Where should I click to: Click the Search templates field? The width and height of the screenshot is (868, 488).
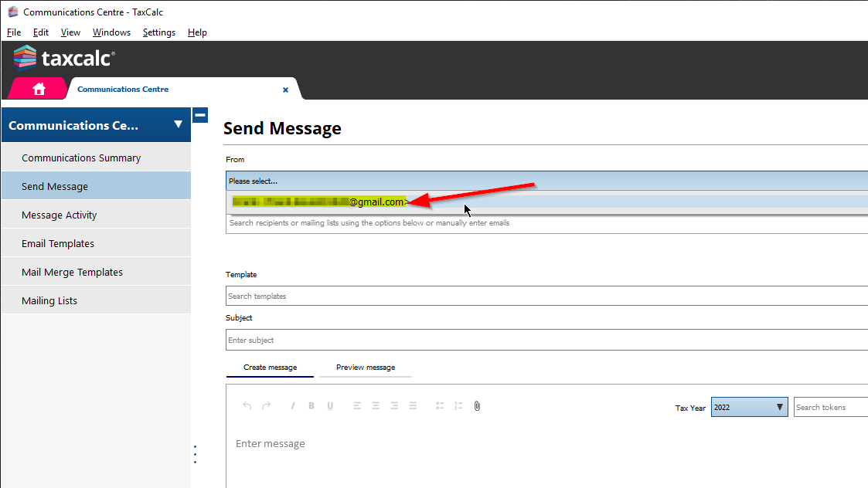pos(547,296)
